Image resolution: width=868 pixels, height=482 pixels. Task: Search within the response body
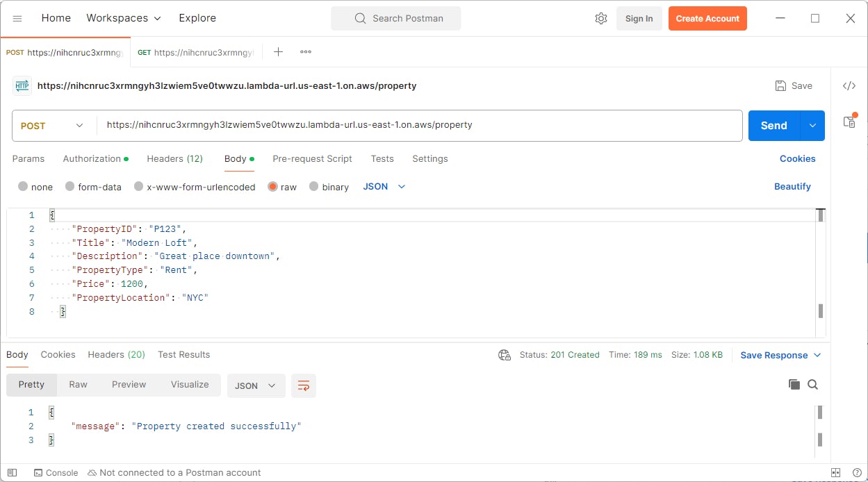(x=813, y=384)
